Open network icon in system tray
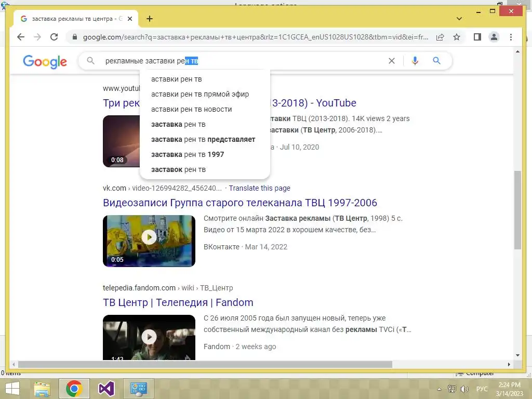Image resolution: width=532 pixels, height=399 pixels. [x=451, y=389]
